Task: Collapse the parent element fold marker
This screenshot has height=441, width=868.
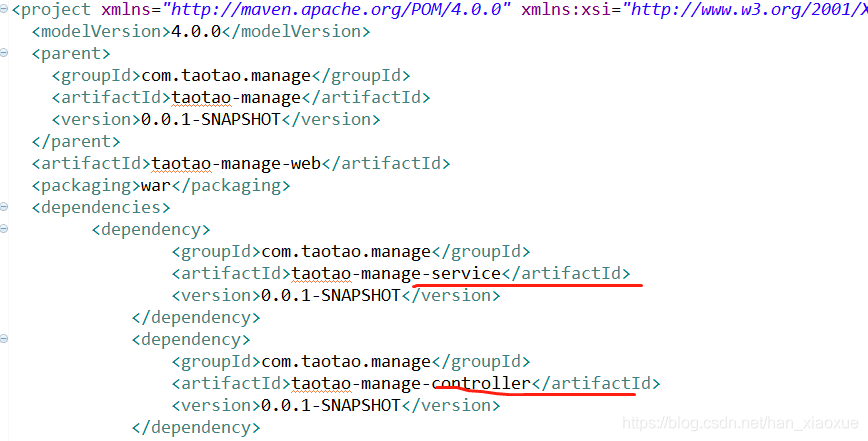Action: click(4, 54)
